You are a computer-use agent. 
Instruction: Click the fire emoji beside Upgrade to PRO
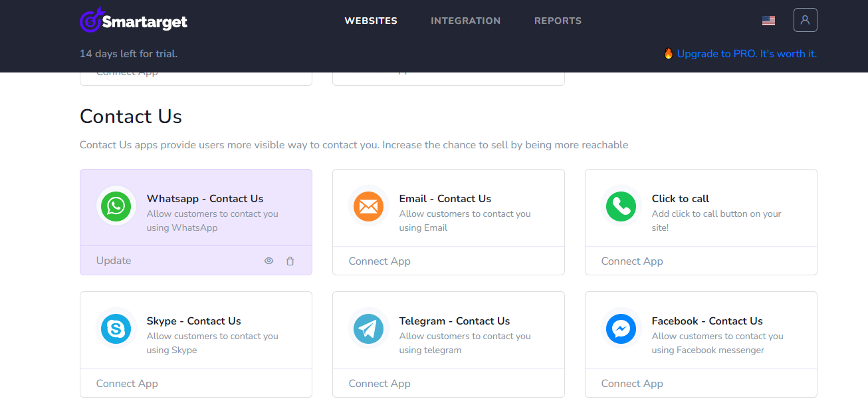(669, 53)
